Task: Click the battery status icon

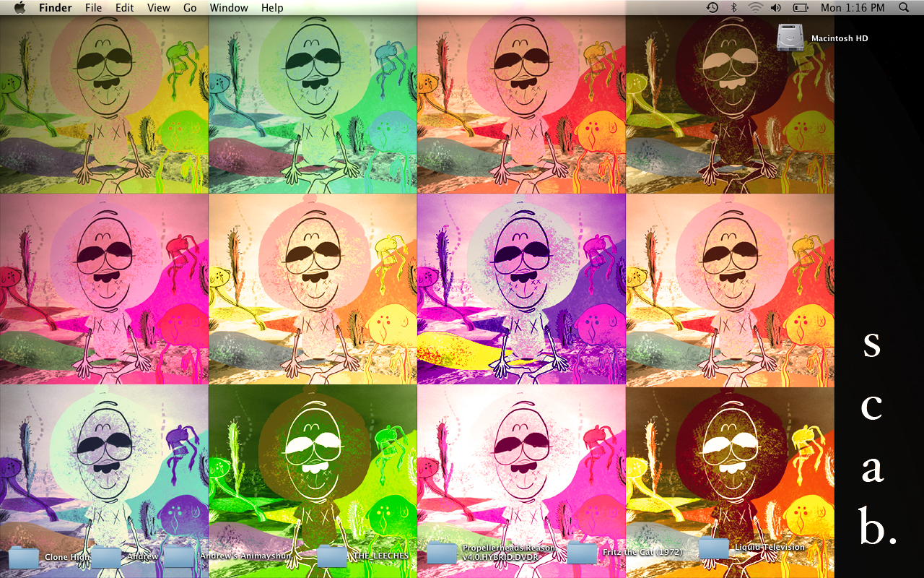Action: pos(801,8)
